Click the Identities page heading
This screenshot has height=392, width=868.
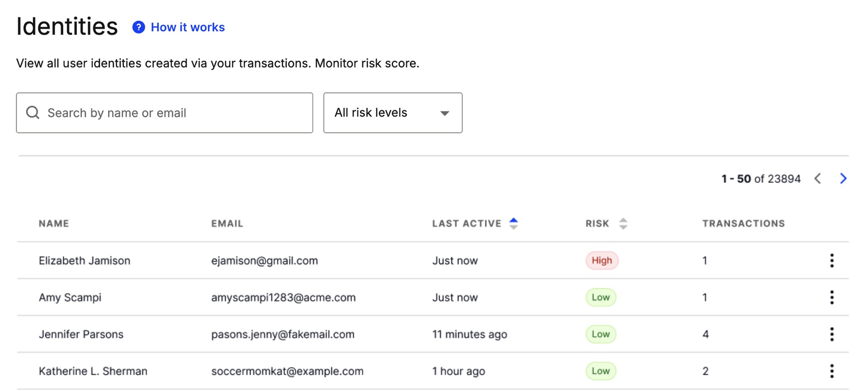pos(67,26)
